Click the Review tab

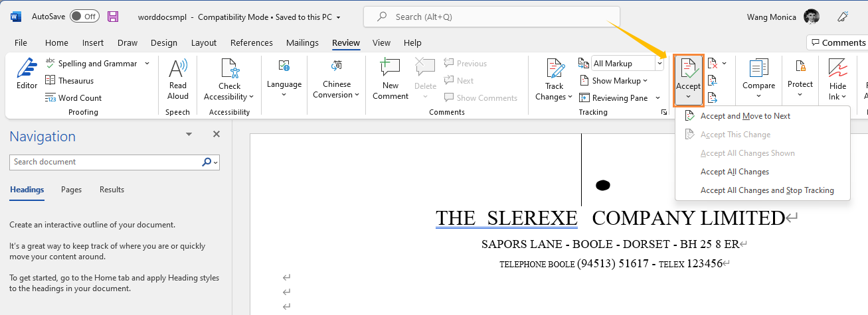(x=346, y=42)
